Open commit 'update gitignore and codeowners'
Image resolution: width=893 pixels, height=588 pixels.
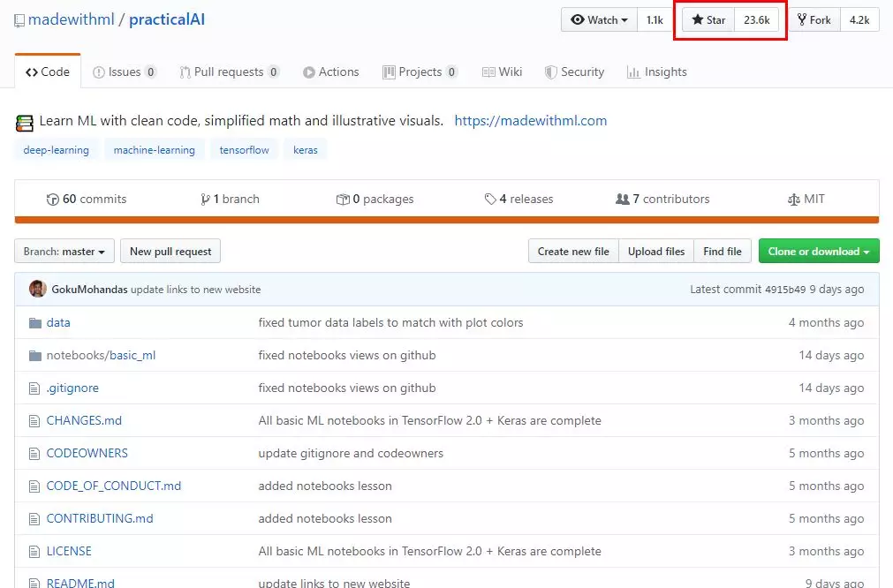pos(351,454)
